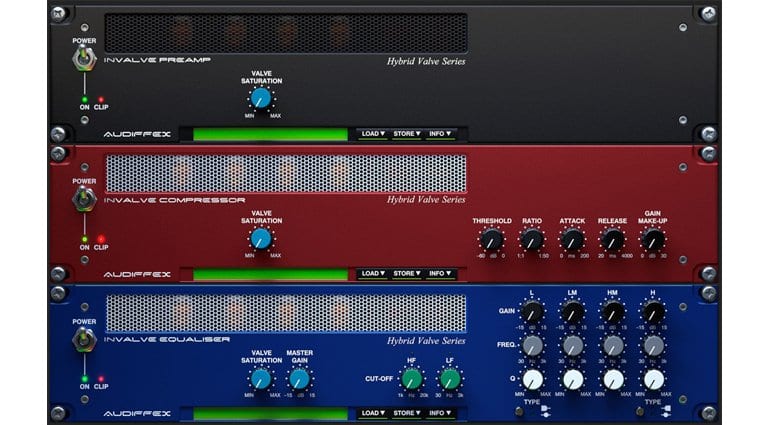Click the Compressor Ratio knob
Viewport: 770px width, 425px height.
532,240
